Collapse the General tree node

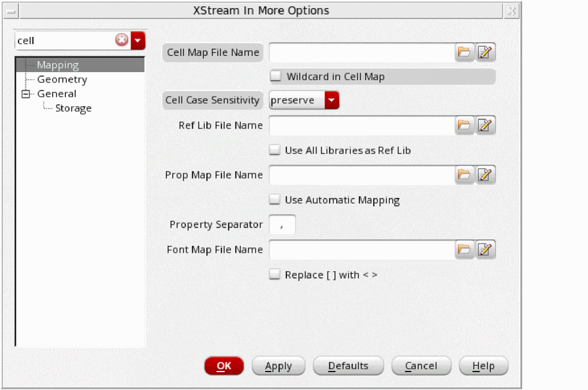25,93
